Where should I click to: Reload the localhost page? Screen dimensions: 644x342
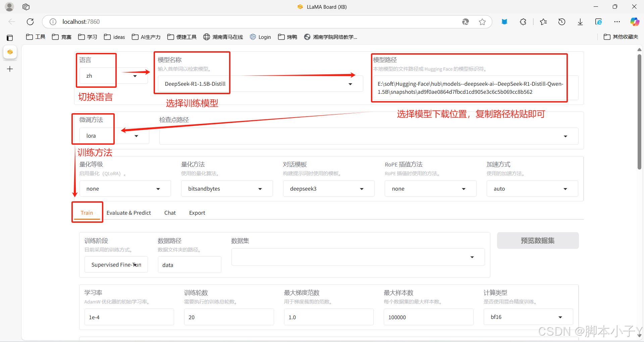point(30,22)
